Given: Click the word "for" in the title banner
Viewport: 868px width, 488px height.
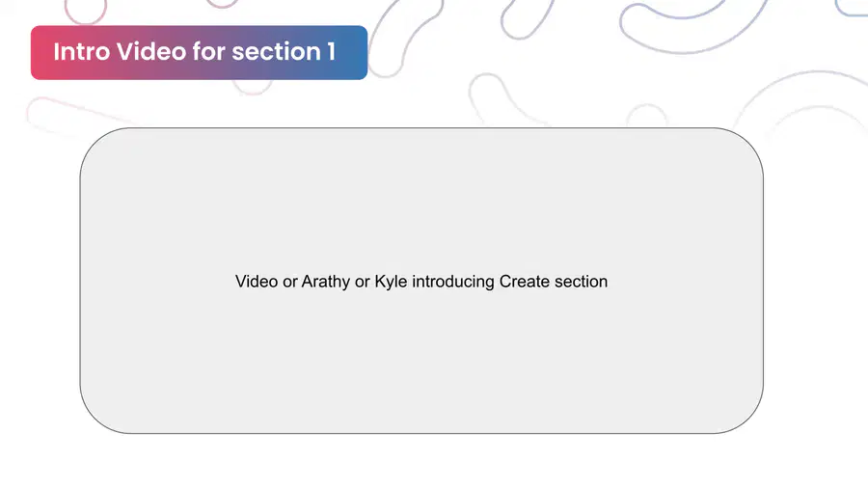Looking at the screenshot, I should (x=209, y=51).
